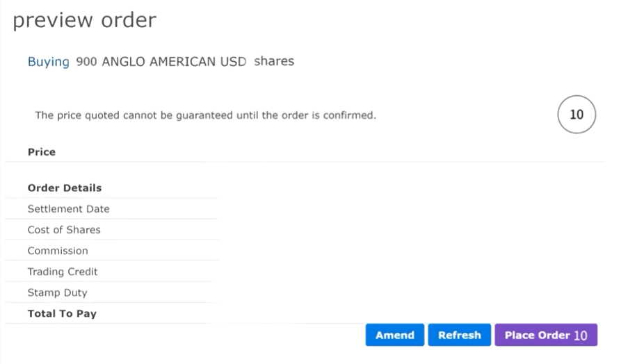Click the Cost of Shares row
This screenshot has width=628, height=364.
112,230
